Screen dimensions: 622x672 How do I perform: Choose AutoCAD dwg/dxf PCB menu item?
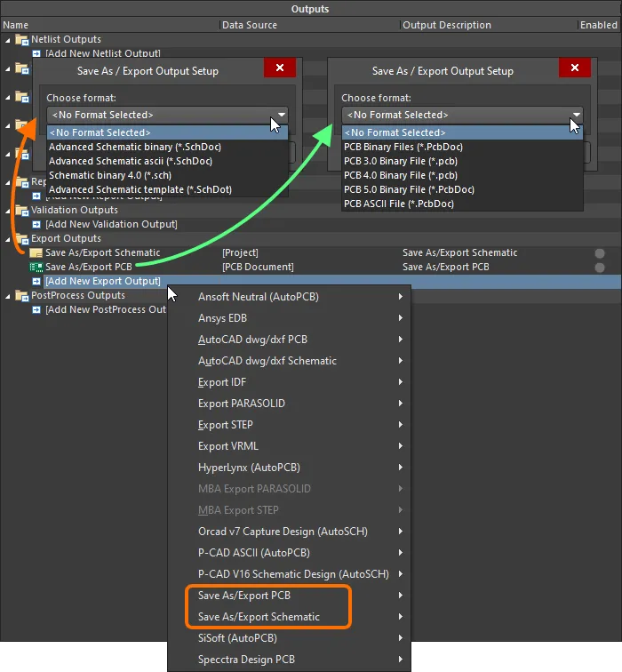[289, 340]
